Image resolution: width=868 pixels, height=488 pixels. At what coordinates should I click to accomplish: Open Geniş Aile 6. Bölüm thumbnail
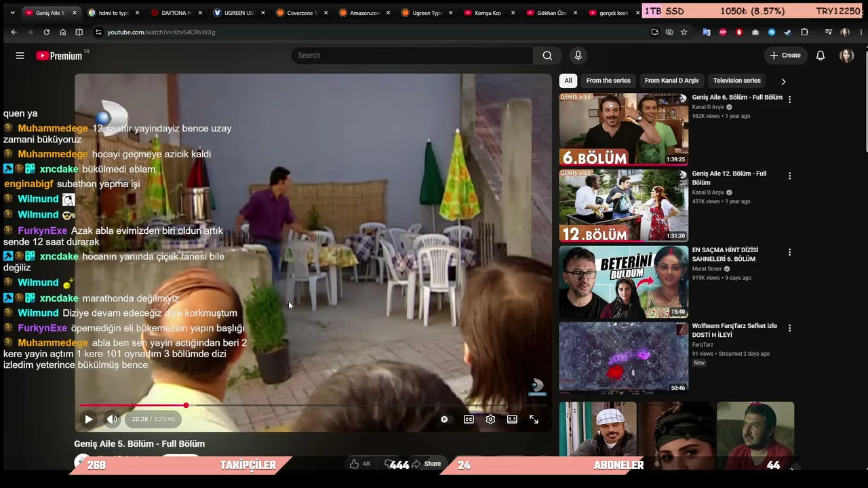624,129
